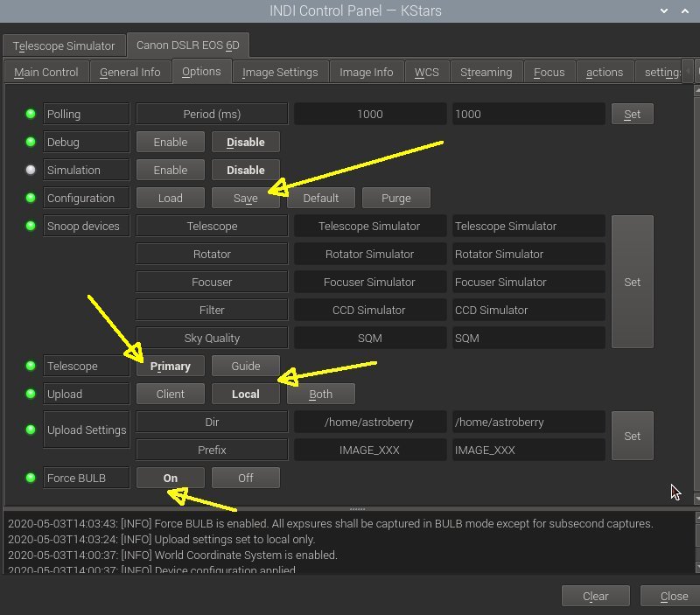Enable Debug mode

click(x=171, y=142)
